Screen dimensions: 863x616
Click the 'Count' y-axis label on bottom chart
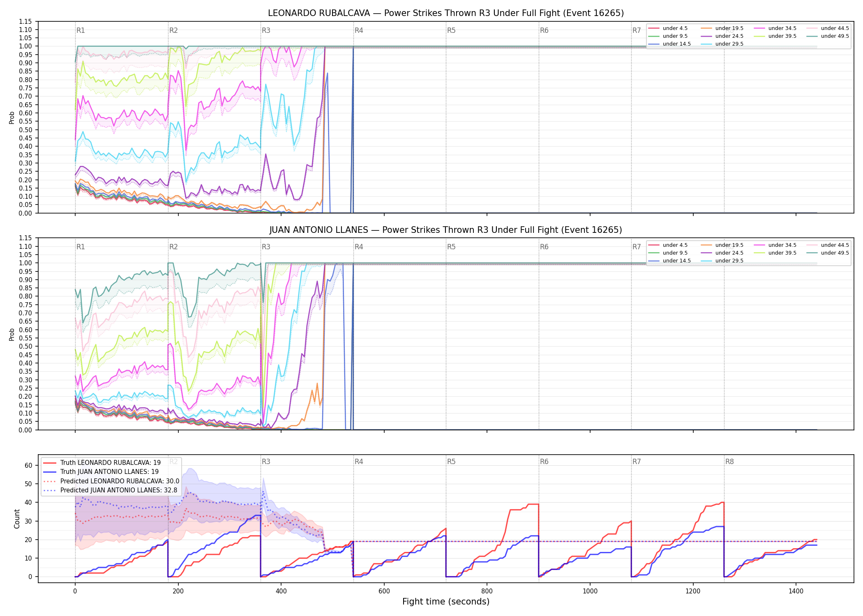click(17, 519)
